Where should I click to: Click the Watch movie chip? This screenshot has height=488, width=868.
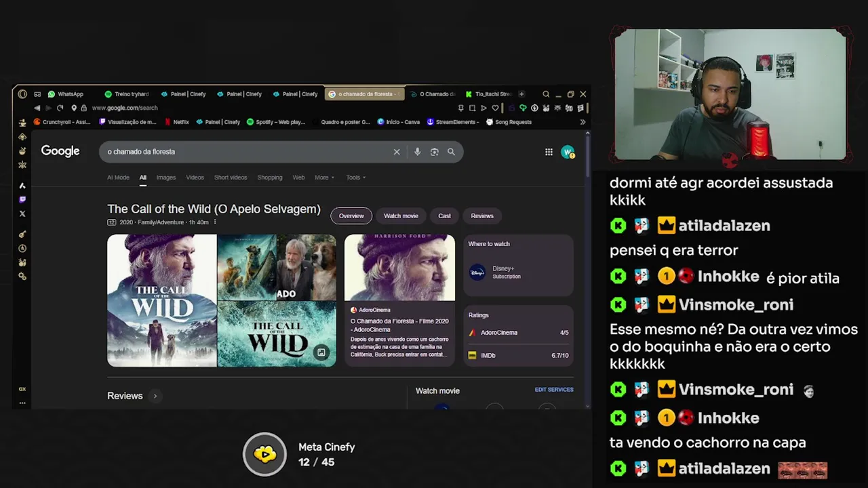[401, 216]
